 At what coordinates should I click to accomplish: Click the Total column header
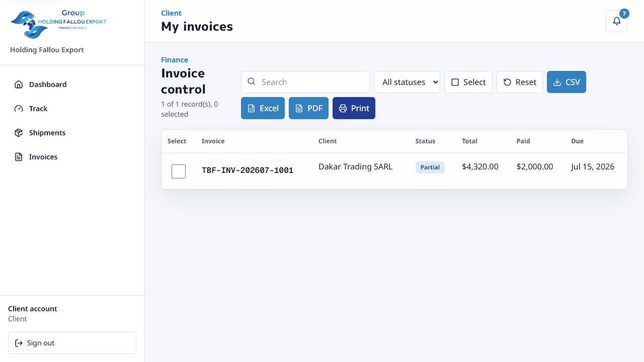469,141
